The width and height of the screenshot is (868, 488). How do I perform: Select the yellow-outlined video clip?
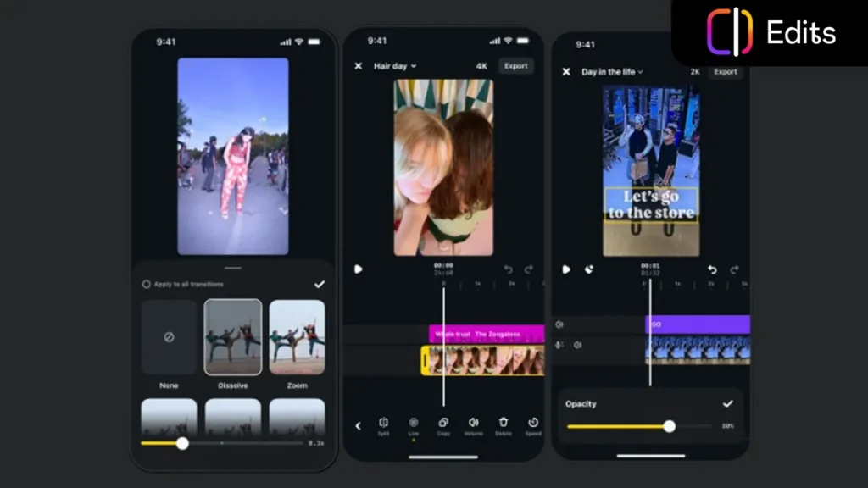pyautogui.click(x=482, y=361)
